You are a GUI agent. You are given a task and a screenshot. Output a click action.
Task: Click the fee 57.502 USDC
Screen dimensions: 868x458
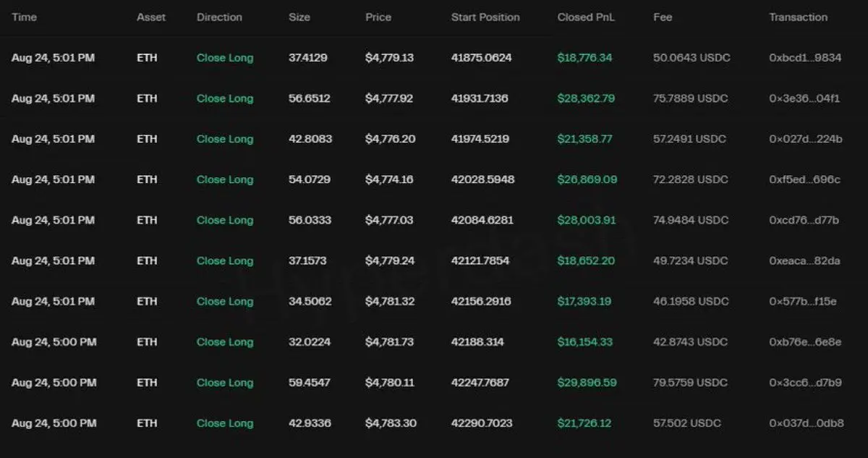pyautogui.click(x=687, y=423)
